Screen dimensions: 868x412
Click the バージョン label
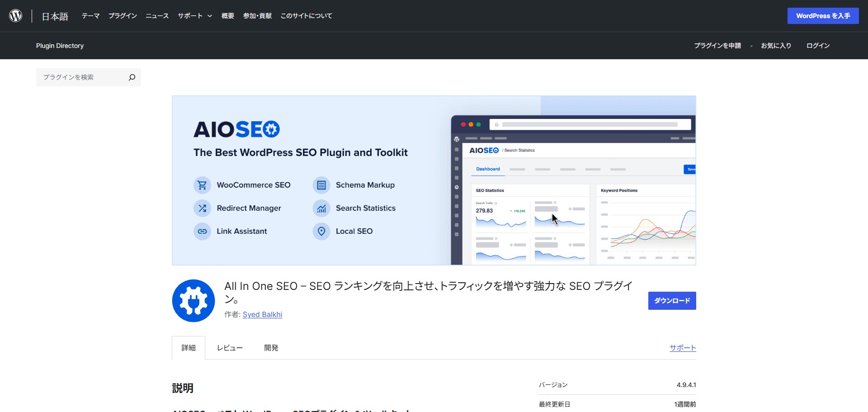click(553, 385)
